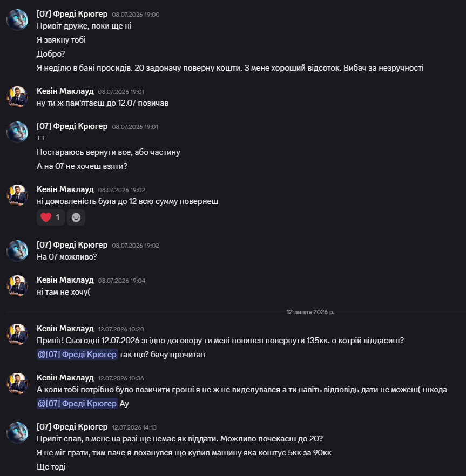Open Фреді Крюгер avatar at 19:02 message
The width and height of the screenshot is (466, 476).
coord(17,251)
